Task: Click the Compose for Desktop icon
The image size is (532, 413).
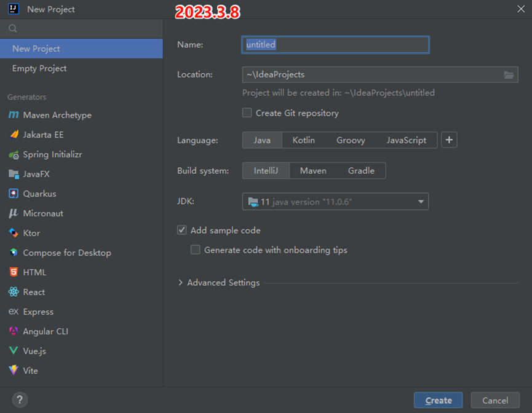Action: click(x=14, y=253)
